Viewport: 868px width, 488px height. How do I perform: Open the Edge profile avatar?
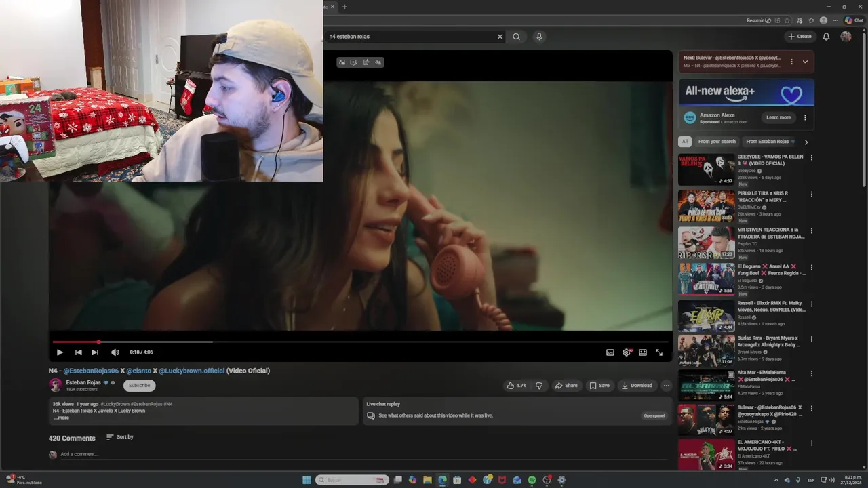click(x=823, y=20)
